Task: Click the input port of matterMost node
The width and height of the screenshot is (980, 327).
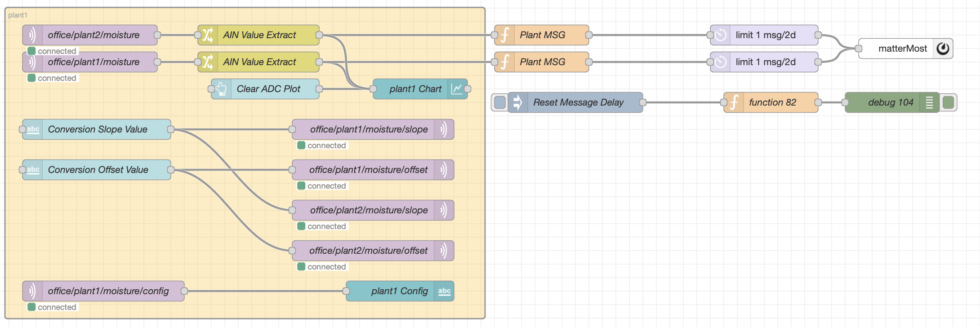Action: click(859, 49)
